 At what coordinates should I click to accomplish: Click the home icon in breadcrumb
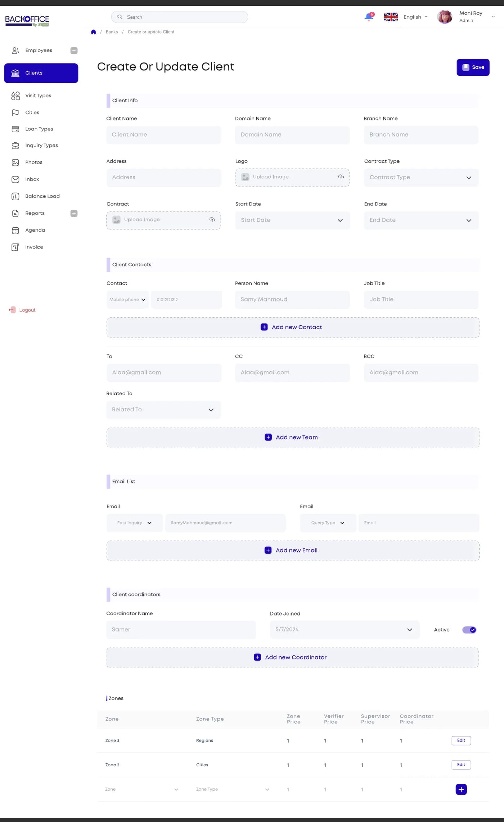coord(94,32)
